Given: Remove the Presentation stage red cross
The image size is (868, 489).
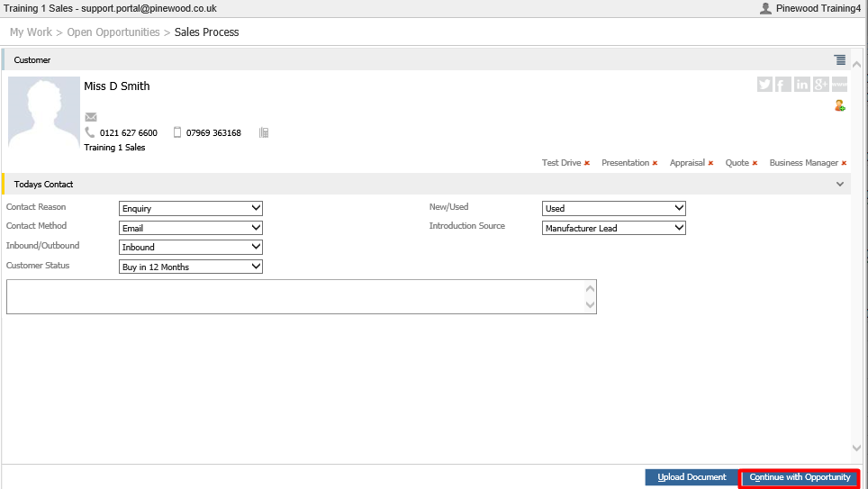Looking at the screenshot, I should click(655, 163).
